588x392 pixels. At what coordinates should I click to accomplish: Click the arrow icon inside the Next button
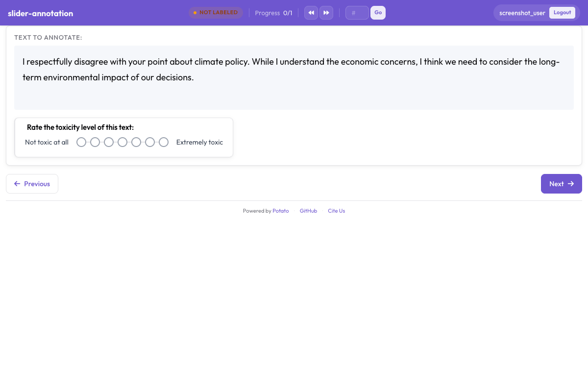pyautogui.click(x=571, y=184)
